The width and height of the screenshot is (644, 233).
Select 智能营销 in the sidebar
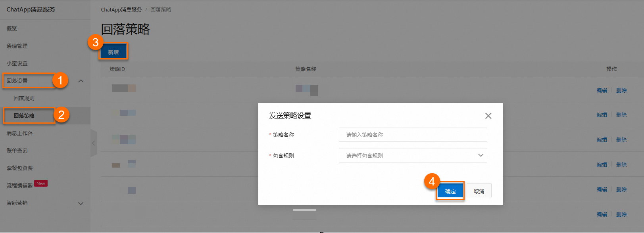[17, 203]
